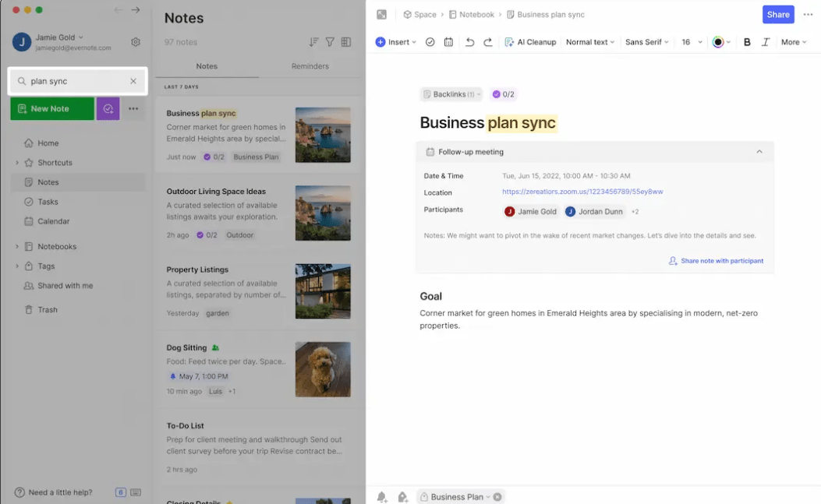Screen dimensions: 821x504
Task: Go to Home in the sidebar
Action: (x=77, y=143)
